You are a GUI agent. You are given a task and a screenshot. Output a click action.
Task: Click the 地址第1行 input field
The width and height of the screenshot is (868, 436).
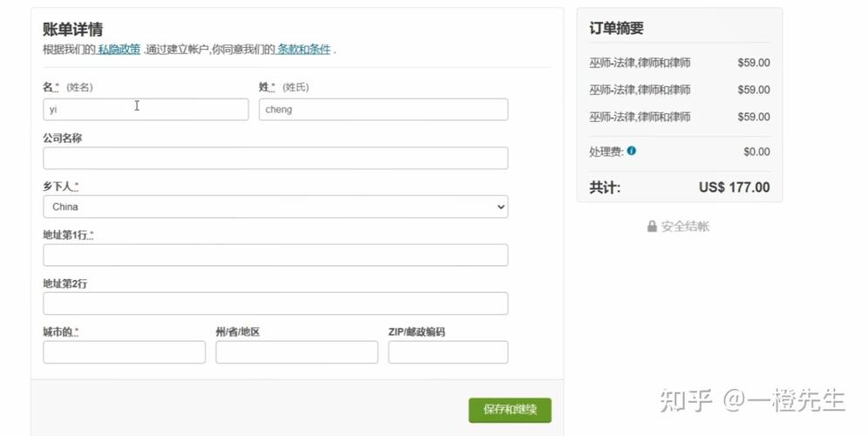(275, 255)
